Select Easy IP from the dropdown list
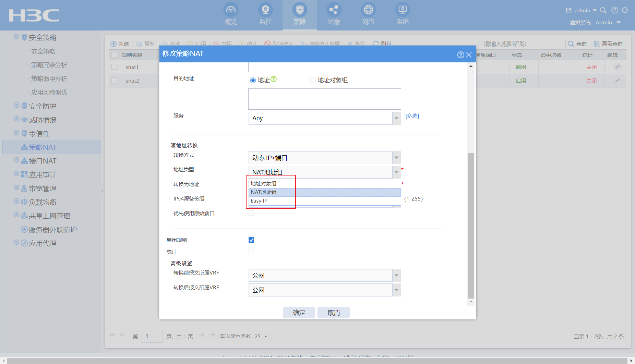The width and height of the screenshot is (635, 364). click(x=324, y=201)
